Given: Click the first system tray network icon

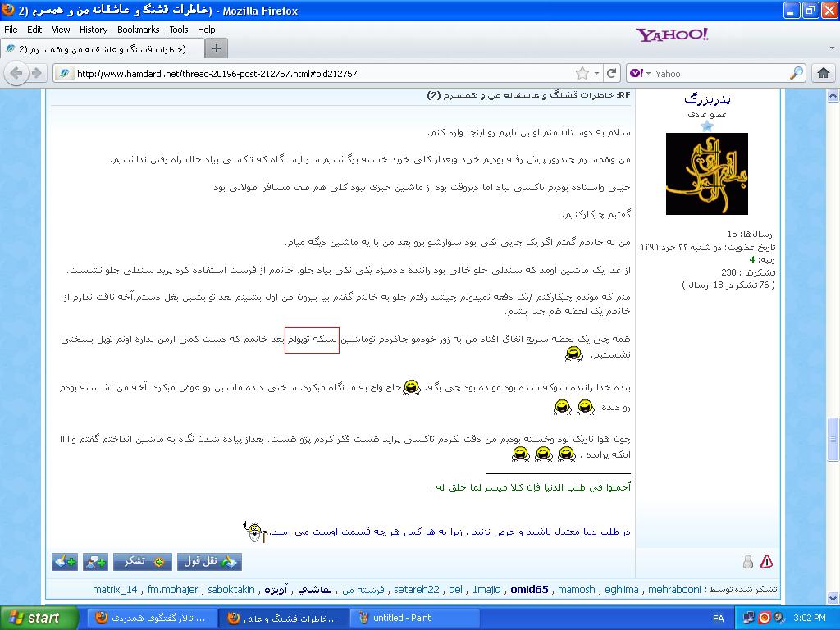Looking at the screenshot, I should (x=748, y=618).
